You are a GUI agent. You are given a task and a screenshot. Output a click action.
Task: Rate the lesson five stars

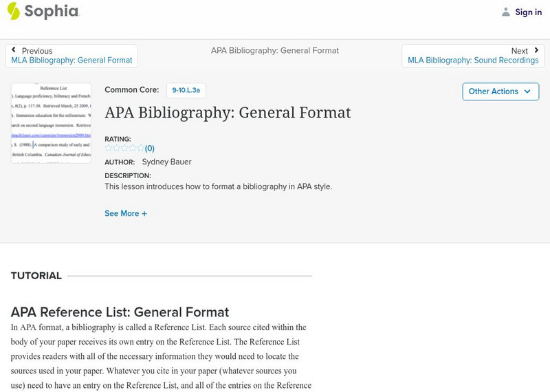point(141,148)
